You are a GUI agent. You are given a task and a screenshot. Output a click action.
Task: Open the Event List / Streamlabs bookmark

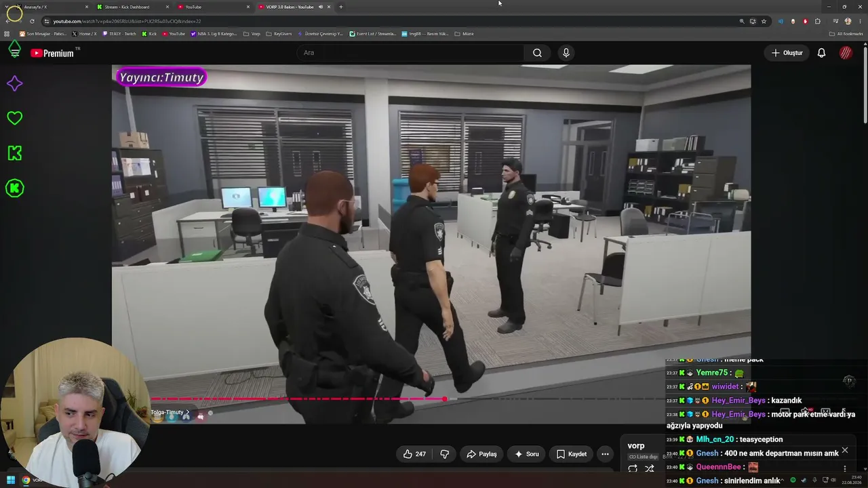point(372,33)
